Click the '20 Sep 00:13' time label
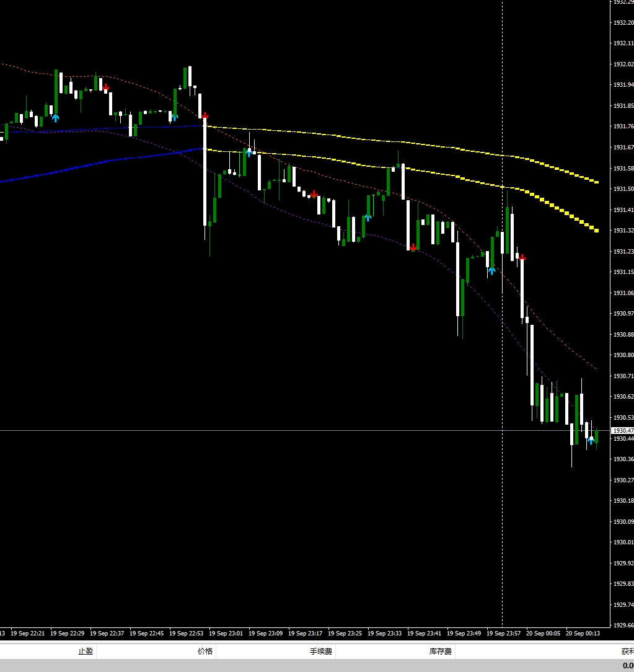The image size is (634, 672). point(583,633)
